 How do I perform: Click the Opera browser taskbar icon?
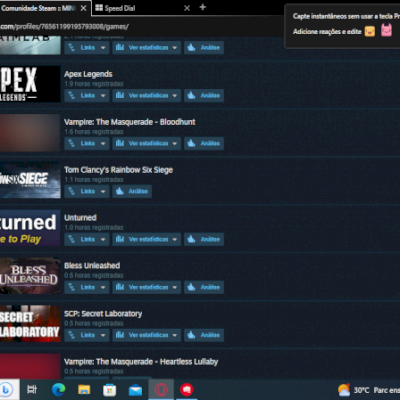click(x=161, y=389)
